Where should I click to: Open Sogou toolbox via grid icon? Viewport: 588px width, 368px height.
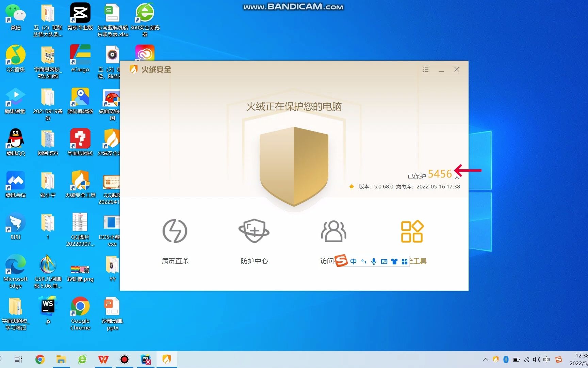point(405,261)
